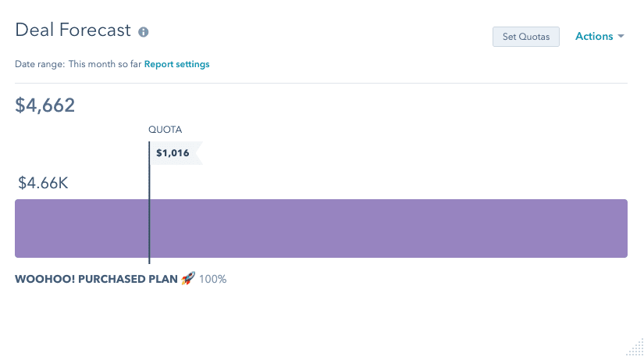
Task: Click the word Actions in header
Action: [x=594, y=36]
